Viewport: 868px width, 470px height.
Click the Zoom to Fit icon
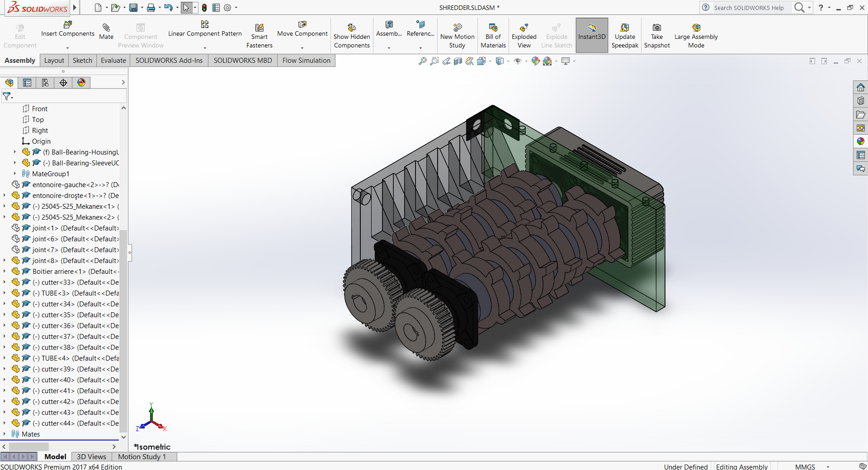pyautogui.click(x=422, y=61)
